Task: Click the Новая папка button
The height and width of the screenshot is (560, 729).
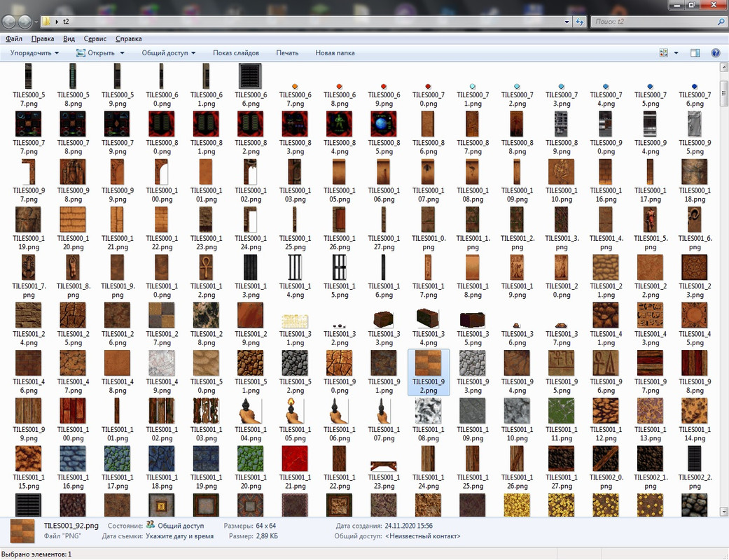Action: 335,53
